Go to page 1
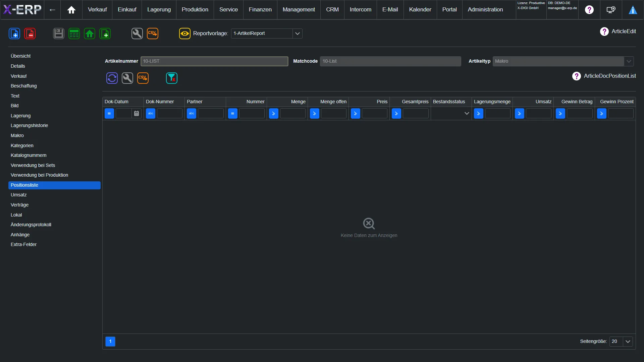Screen dimensions: 644x362 point(110,342)
